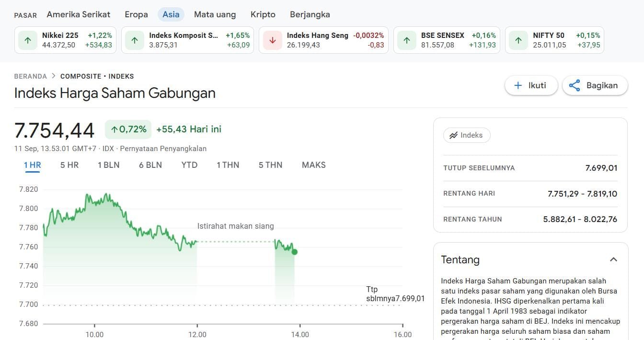Click the plus icon on Ikuti button
Screen dimensions: 644x340
(x=518, y=85)
